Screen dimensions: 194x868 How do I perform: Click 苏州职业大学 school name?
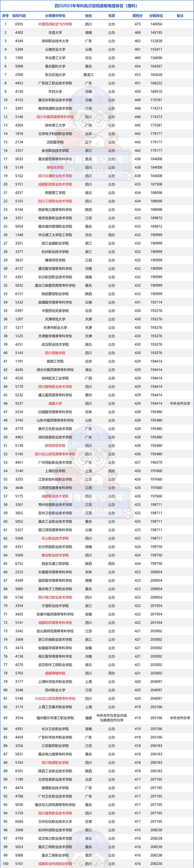pyautogui.click(x=55, y=690)
